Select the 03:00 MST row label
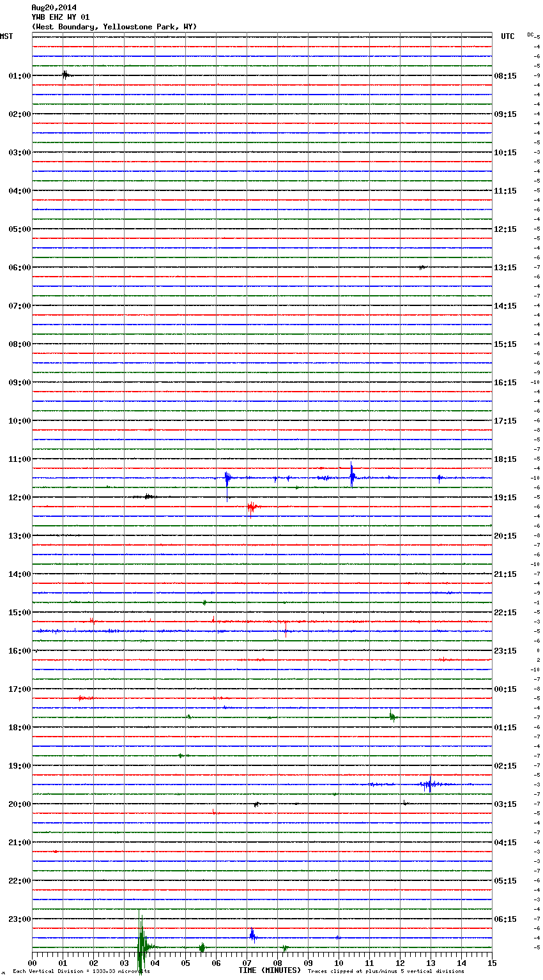Screen dimensions: 543x980 click(20, 153)
